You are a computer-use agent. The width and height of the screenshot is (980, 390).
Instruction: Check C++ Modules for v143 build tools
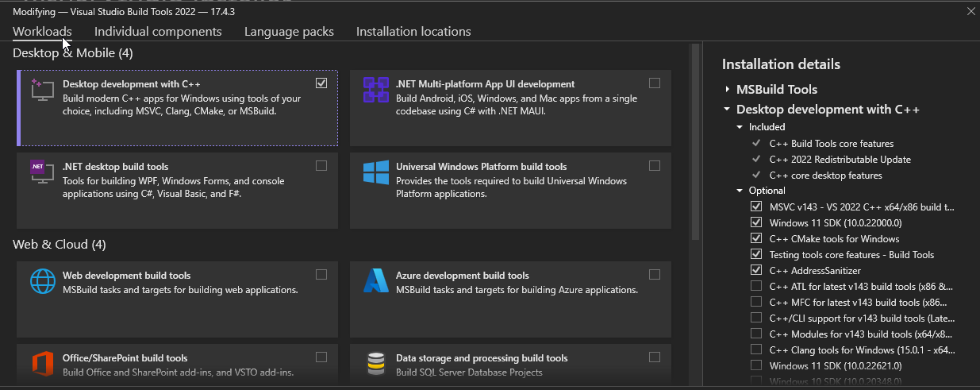[x=756, y=334]
